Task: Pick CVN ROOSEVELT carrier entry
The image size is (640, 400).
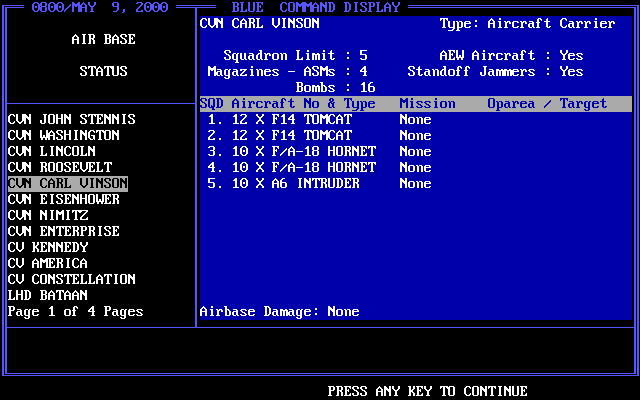Action: [60, 167]
